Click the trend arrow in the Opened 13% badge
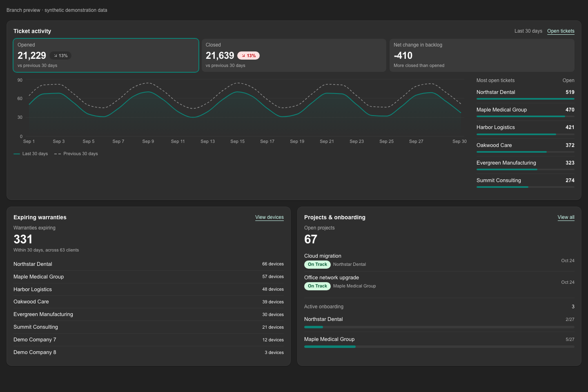588x392 pixels. click(x=56, y=56)
